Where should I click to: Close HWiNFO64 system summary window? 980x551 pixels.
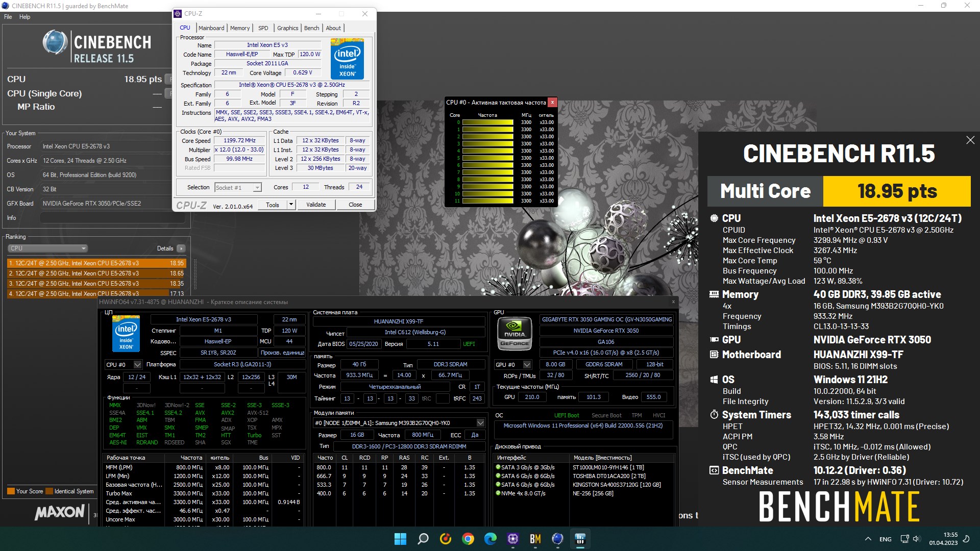tap(673, 302)
